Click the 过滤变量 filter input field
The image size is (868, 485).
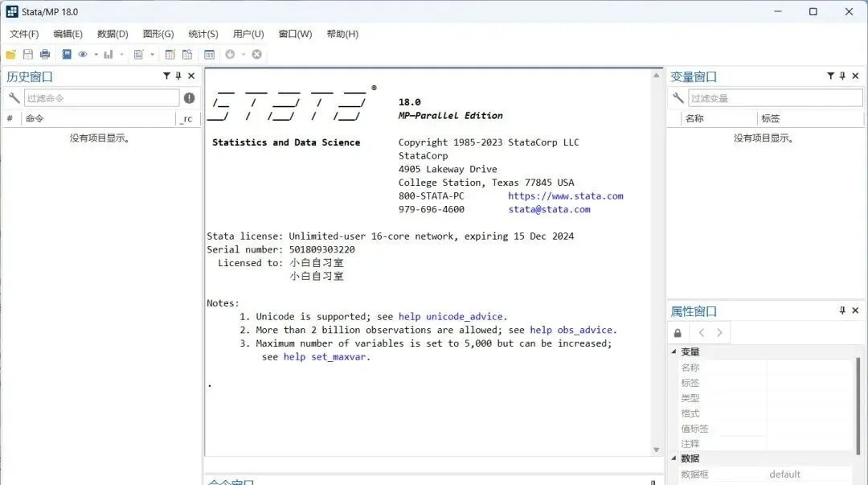(x=775, y=98)
